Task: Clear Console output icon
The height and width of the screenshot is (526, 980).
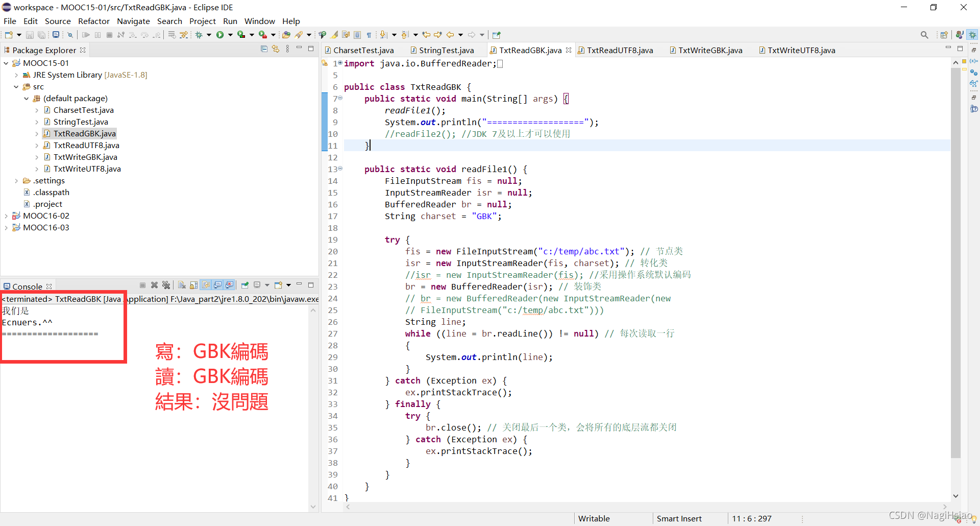Action: [x=182, y=285]
